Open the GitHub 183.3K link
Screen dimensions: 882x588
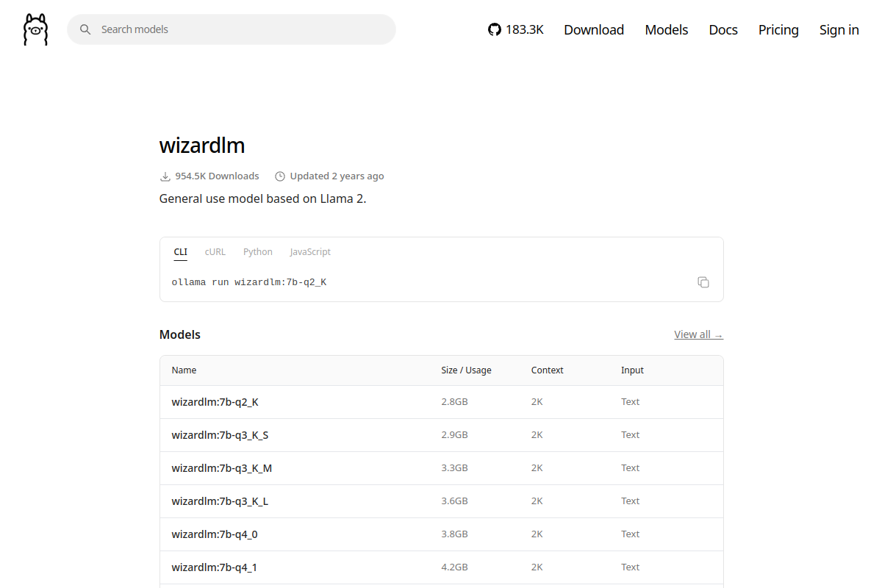coord(516,29)
